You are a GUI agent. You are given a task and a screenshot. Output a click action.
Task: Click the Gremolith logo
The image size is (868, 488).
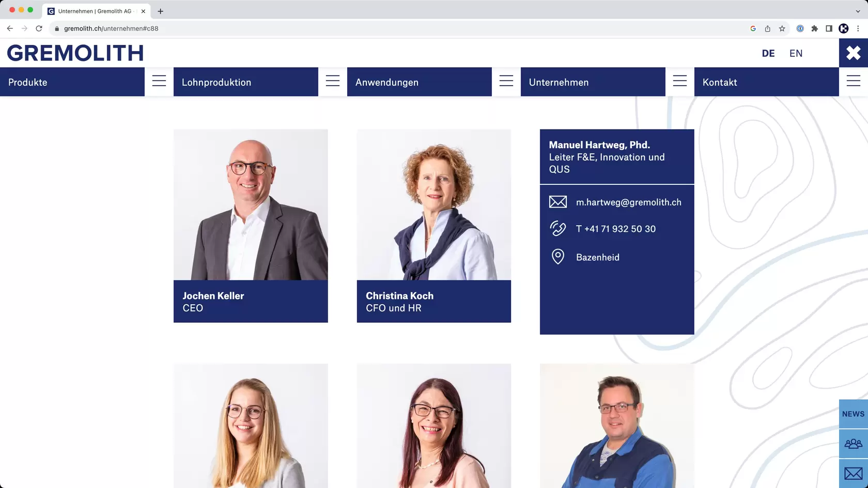(75, 53)
